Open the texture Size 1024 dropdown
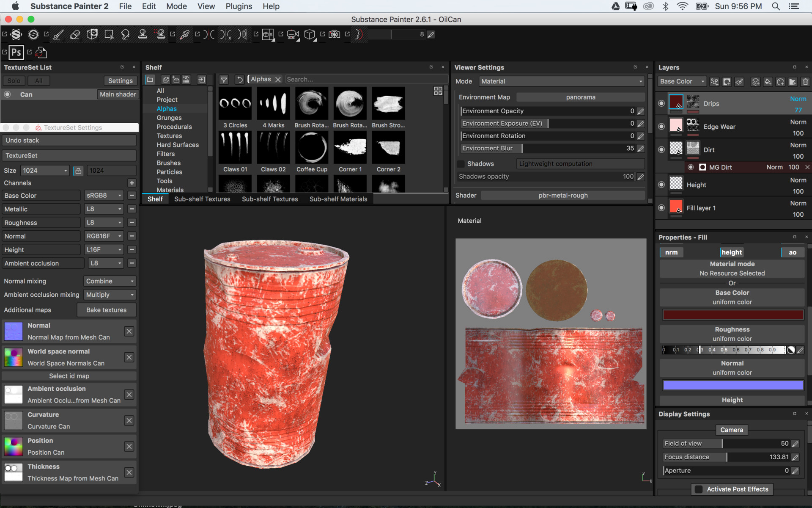The height and width of the screenshot is (508, 812). [x=45, y=171]
